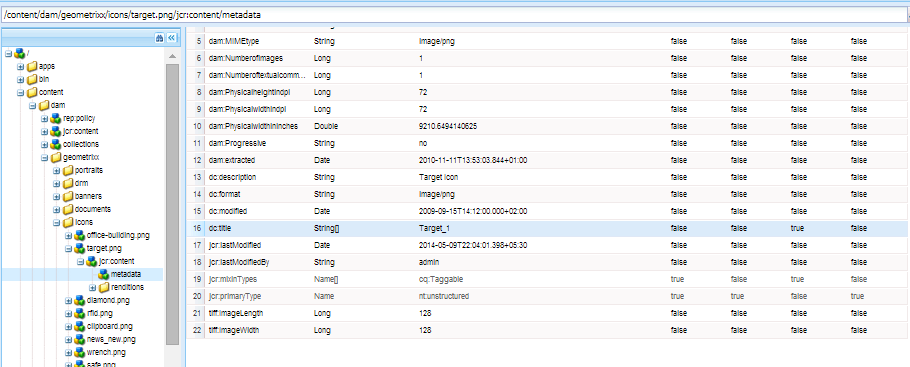Image resolution: width=910 pixels, height=367 pixels.
Task: Select jcr:content under target.png
Action: (x=117, y=261)
